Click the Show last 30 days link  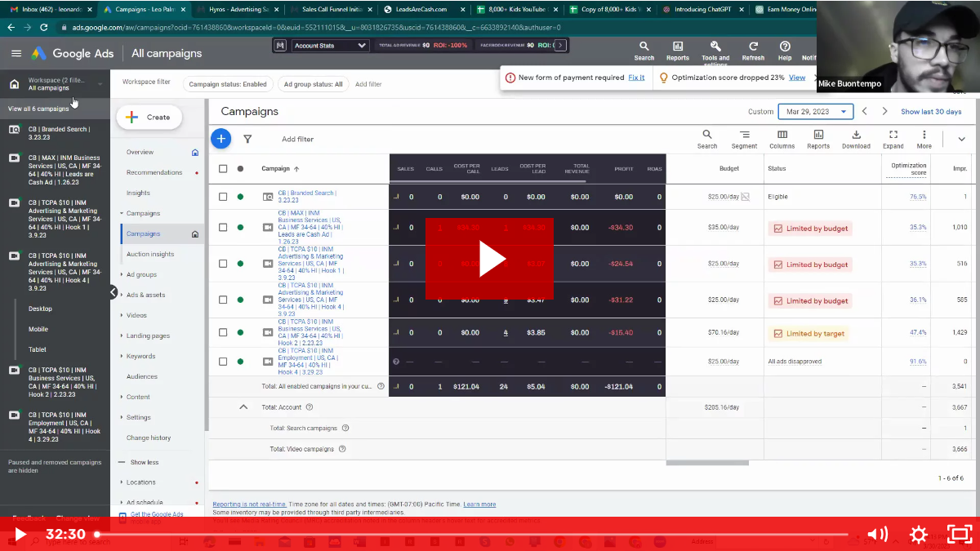tap(931, 112)
